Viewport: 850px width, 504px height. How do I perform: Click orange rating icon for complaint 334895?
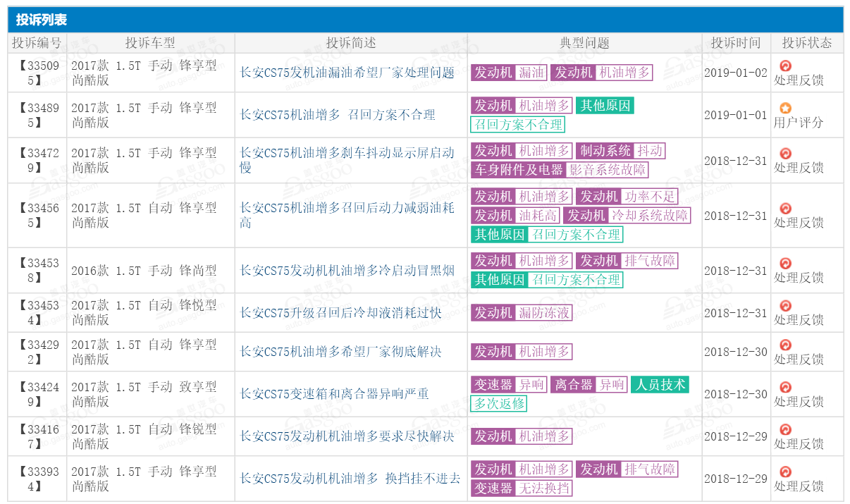click(785, 108)
